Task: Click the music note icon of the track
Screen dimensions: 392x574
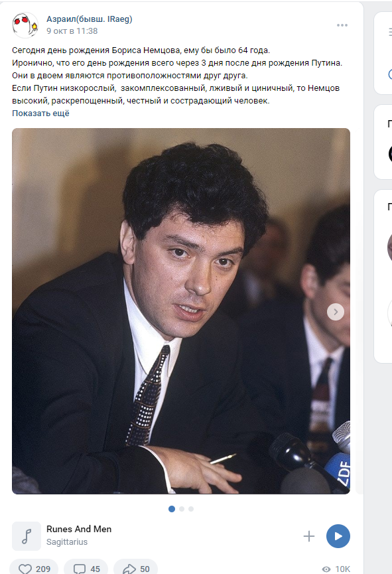Action: 27,536
